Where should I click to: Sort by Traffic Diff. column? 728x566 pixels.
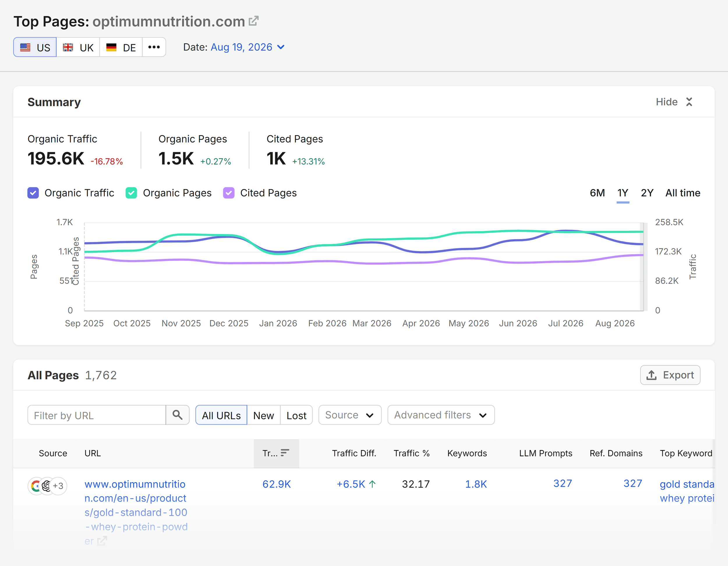coord(354,453)
